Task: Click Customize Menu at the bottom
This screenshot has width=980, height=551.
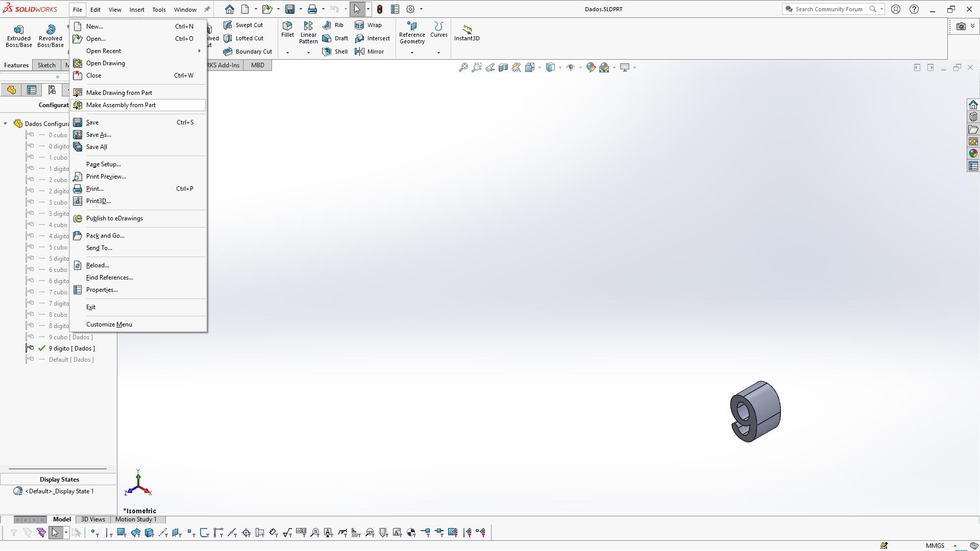Action: (138, 324)
